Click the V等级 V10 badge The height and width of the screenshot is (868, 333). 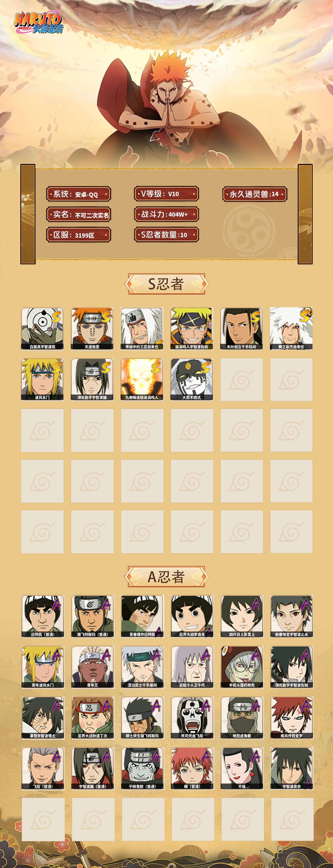point(166,194)
